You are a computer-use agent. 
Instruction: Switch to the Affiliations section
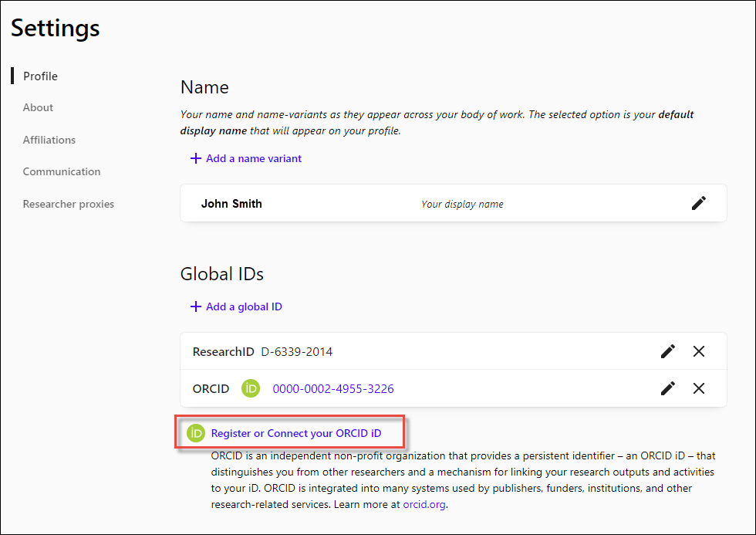click(49, 140)
